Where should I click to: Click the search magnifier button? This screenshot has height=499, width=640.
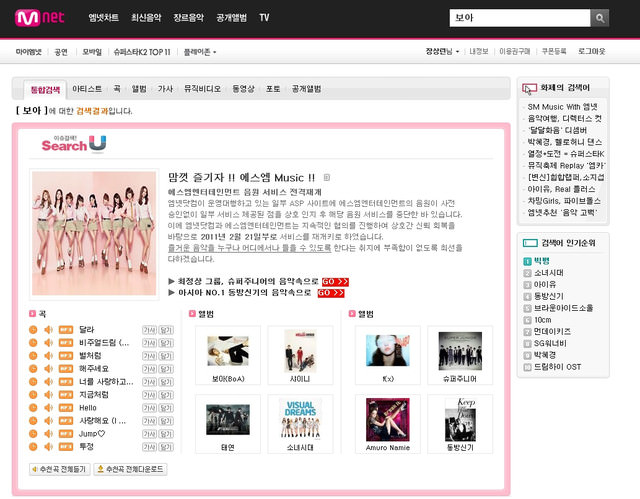click(x=600, y=18)
